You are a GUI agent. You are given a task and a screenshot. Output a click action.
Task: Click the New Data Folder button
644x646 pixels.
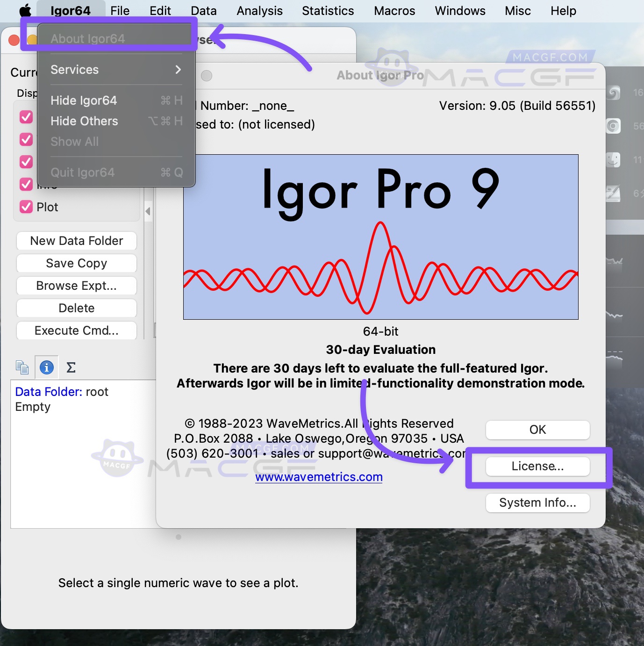click(x=76, y=241)
